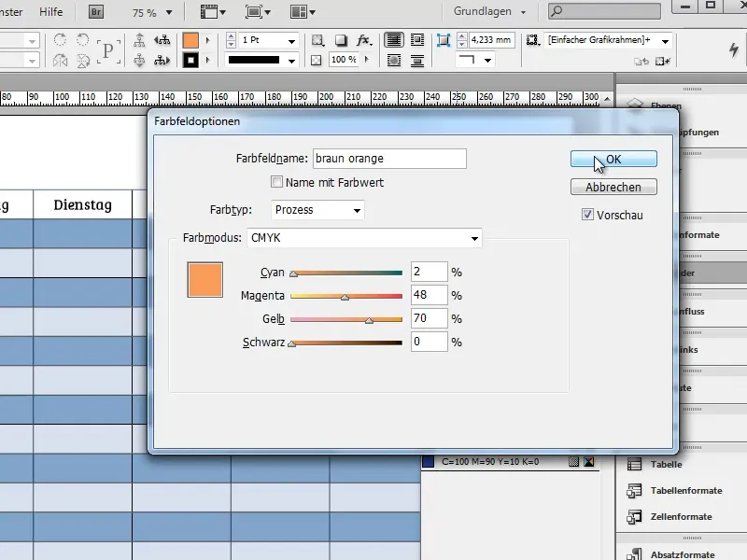
Task: Open the Einfacher Grafikrahmen style dropdown
Action: (665, 41)
